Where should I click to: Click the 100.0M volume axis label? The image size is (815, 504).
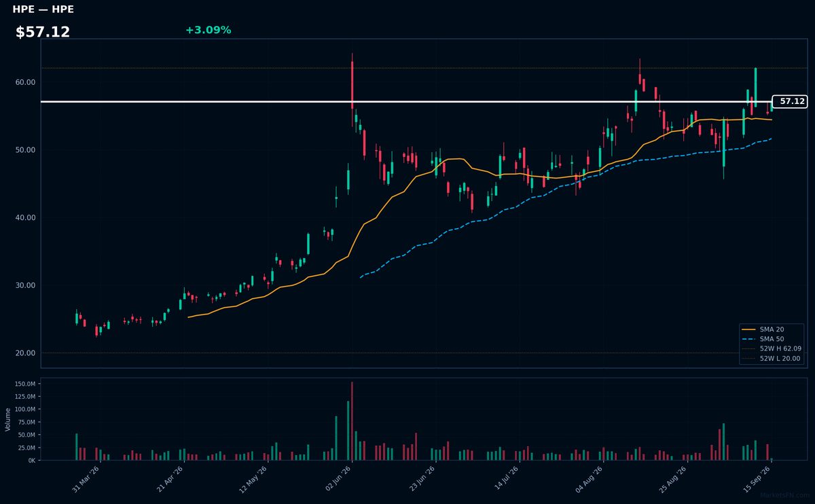(25, 410)
